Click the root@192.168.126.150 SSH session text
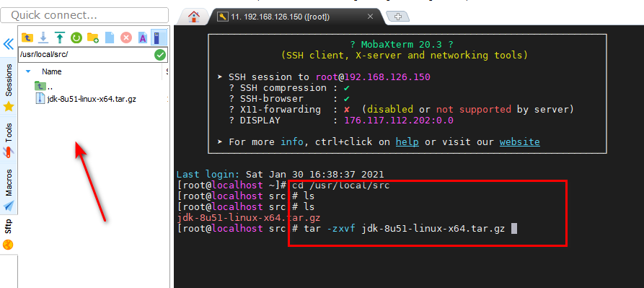 pos(373,77)
